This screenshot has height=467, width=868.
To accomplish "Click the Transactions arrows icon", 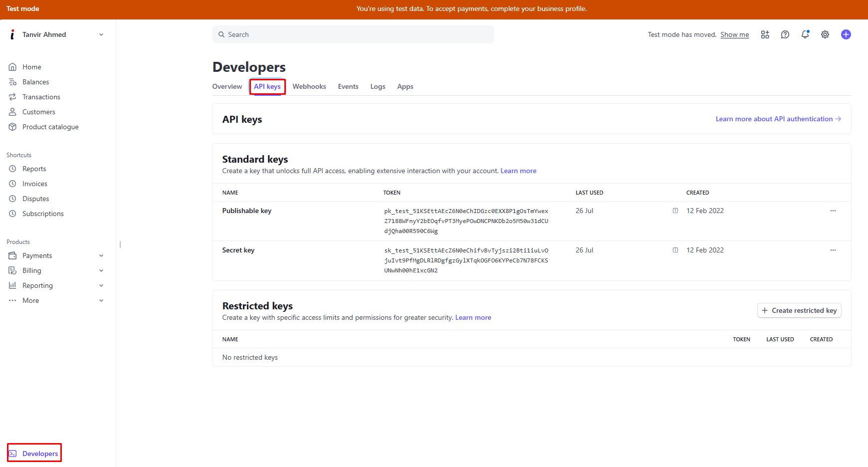I will 12,97.
